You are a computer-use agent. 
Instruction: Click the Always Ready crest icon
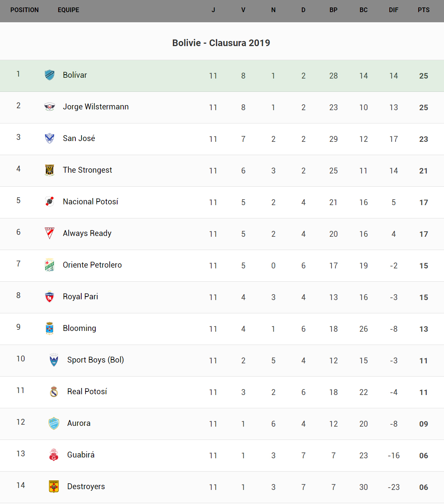point(50,233)
